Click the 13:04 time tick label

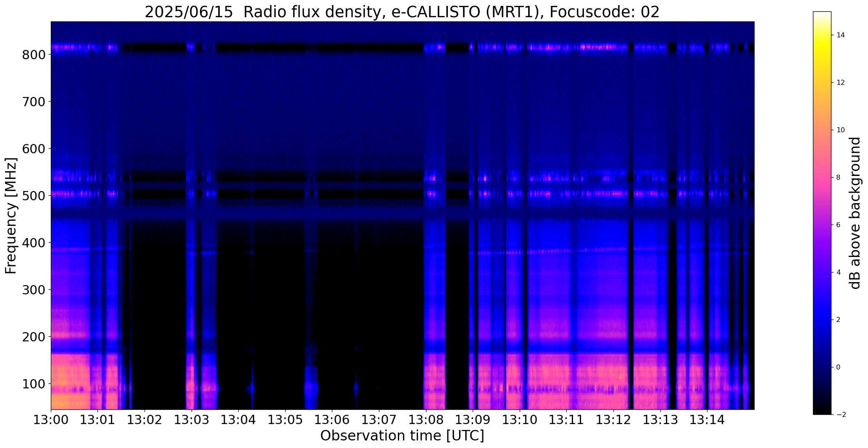239,420
